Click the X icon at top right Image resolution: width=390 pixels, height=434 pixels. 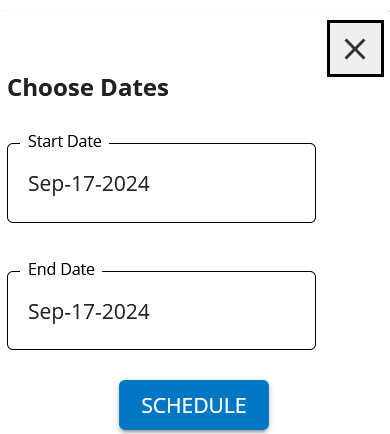355,49
